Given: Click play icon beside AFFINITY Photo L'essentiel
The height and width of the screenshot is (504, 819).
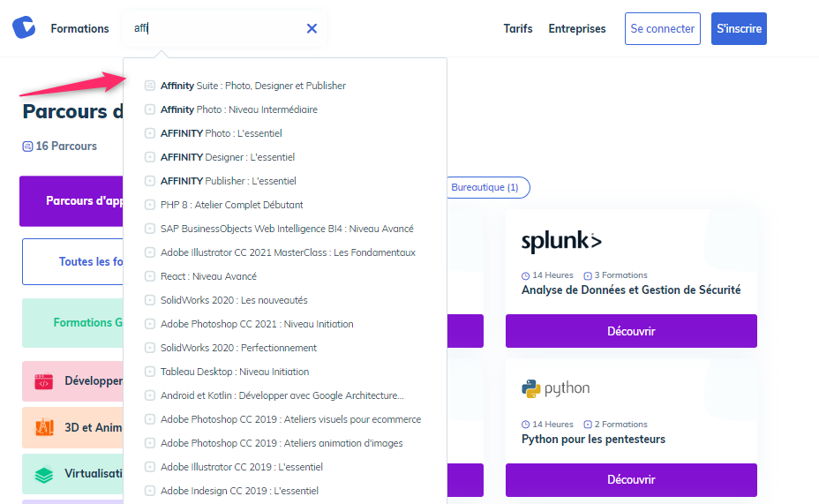Looking at the screenshot, I should 150,133.
